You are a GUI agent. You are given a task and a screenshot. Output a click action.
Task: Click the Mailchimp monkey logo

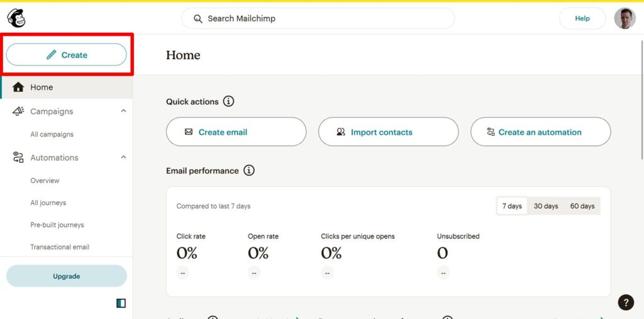[x=16, y=18]
